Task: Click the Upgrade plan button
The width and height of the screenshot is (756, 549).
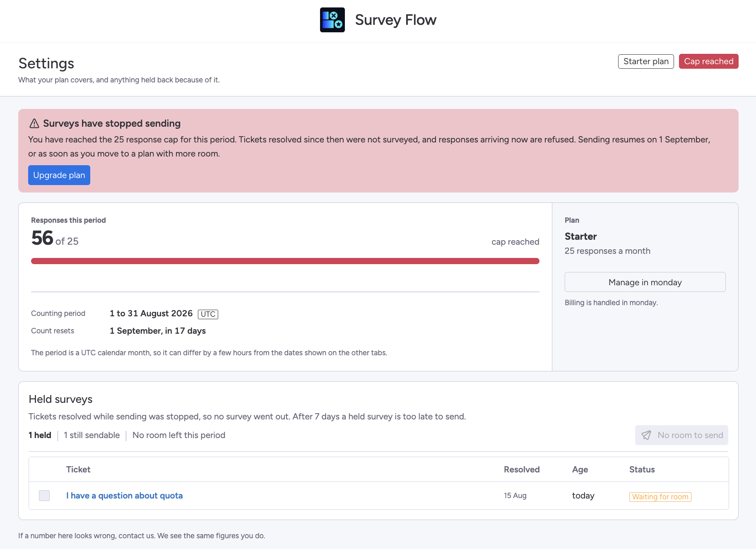Action: point(59,175)
